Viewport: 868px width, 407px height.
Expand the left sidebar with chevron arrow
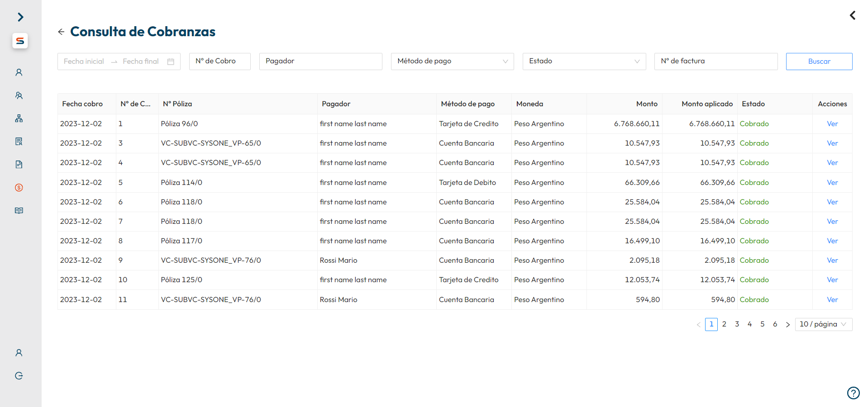(20, 17)
